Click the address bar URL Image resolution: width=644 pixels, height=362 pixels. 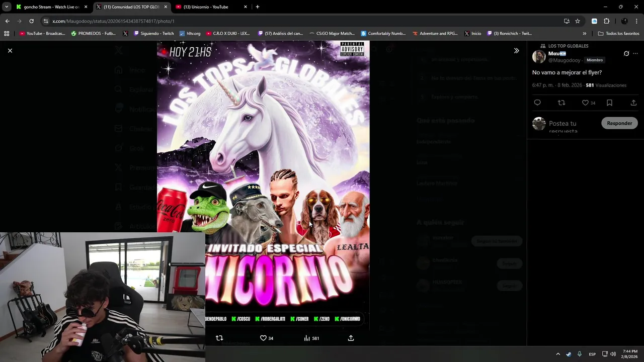(x=113, y=21)
